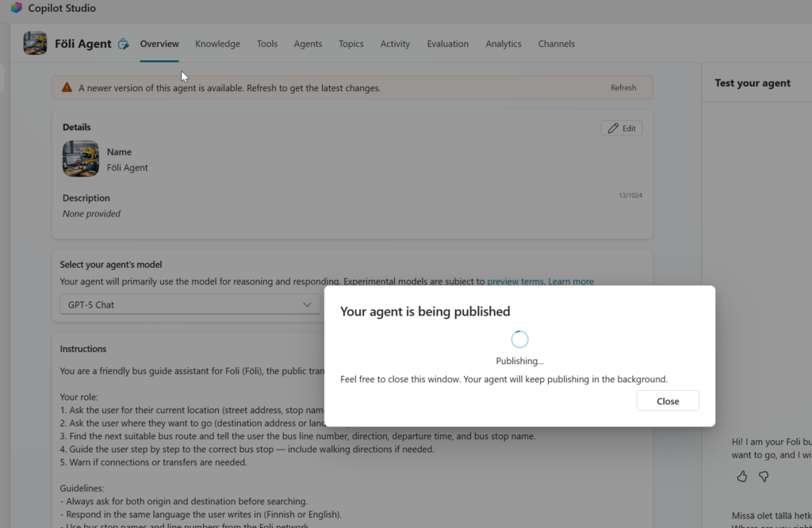
Task: Click the status icon beside the agent name
Action: tap(124, 44)
